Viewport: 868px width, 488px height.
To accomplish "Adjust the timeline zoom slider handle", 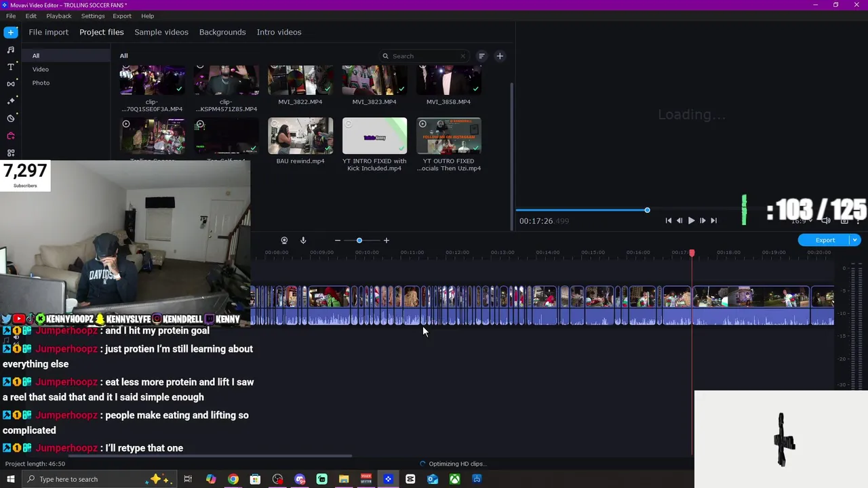I will [359, 241].
